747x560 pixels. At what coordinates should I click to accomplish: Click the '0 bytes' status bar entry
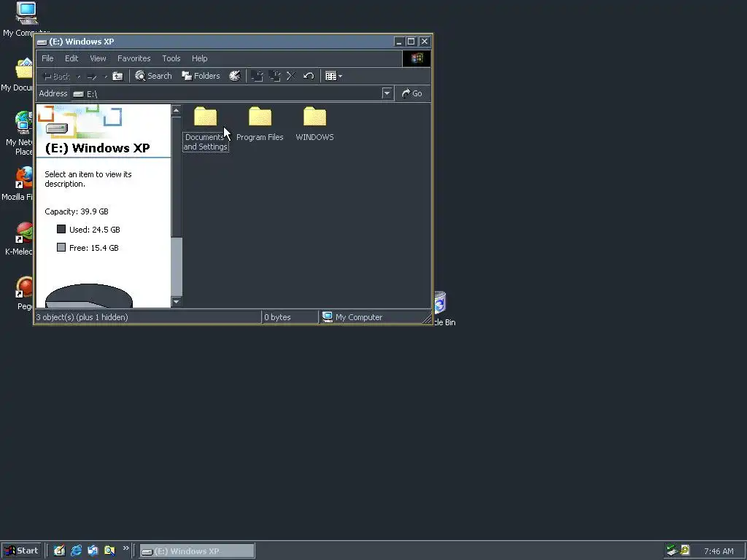[x=277, y=317]
